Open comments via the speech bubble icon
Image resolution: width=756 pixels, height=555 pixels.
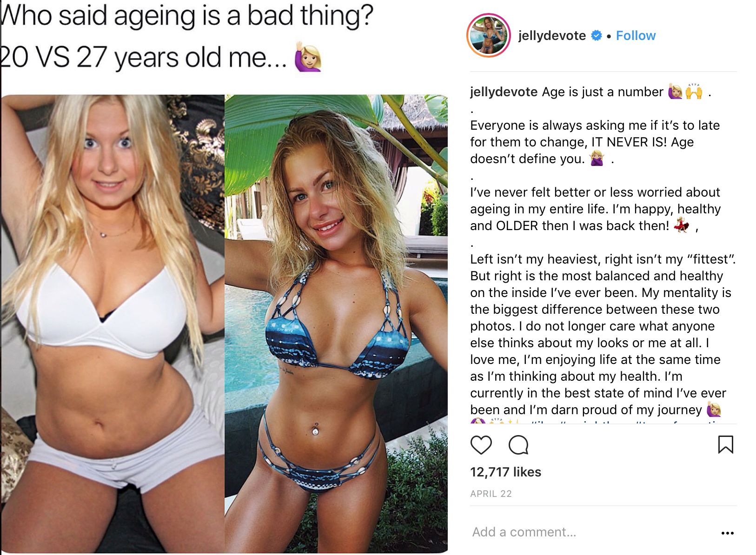518,445
